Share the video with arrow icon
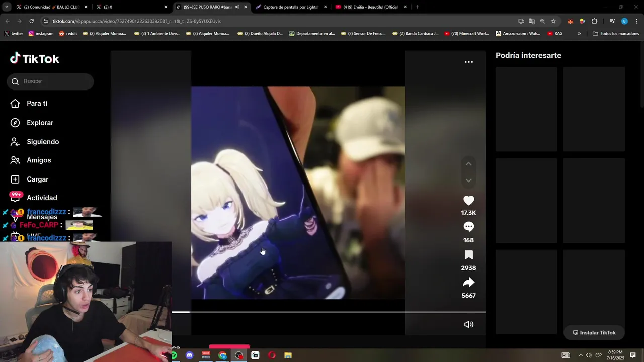The height and width of the screenshot is (362, 644). pyautogui.click(x=468, y=282)
